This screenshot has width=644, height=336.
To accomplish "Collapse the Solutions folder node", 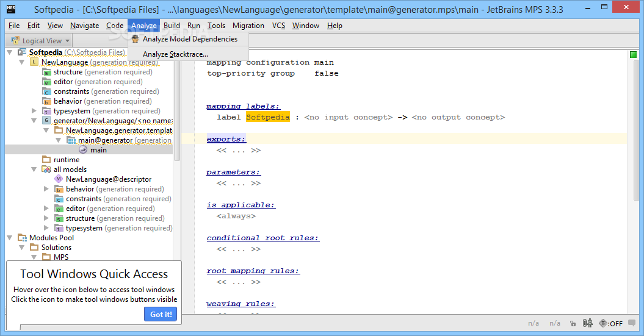I will click(x=22, y=248).
